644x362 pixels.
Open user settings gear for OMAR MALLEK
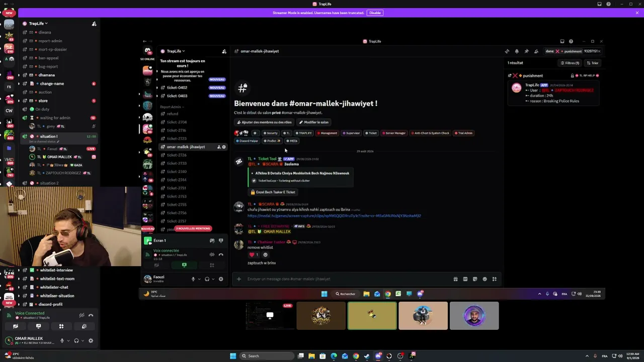tap(91, 340)
